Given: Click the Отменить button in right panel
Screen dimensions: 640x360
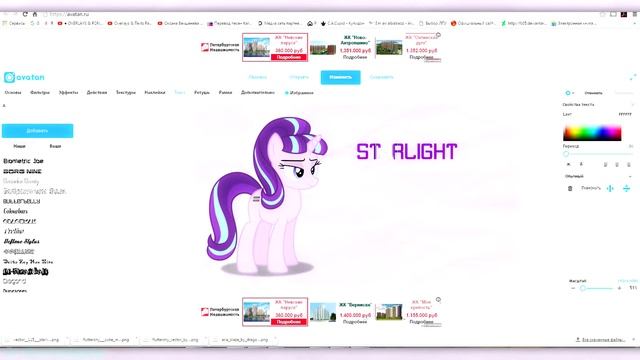Looking at the screenshot, I should (x=593, y=93).
